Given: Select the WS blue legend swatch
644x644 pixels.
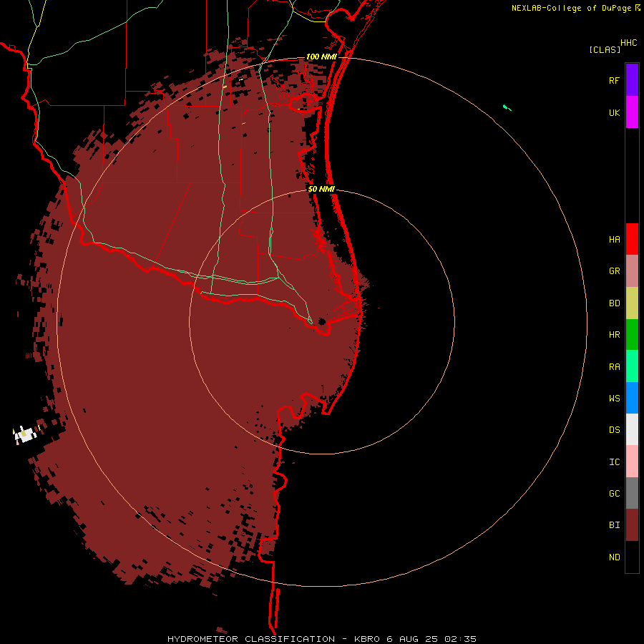Looking at the screenshot, I should 632,398.
